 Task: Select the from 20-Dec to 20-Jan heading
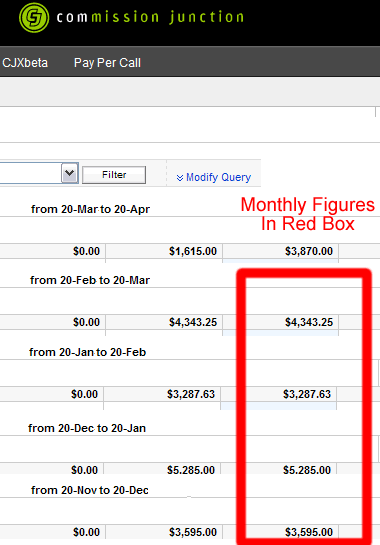click(x=87, y=428)
